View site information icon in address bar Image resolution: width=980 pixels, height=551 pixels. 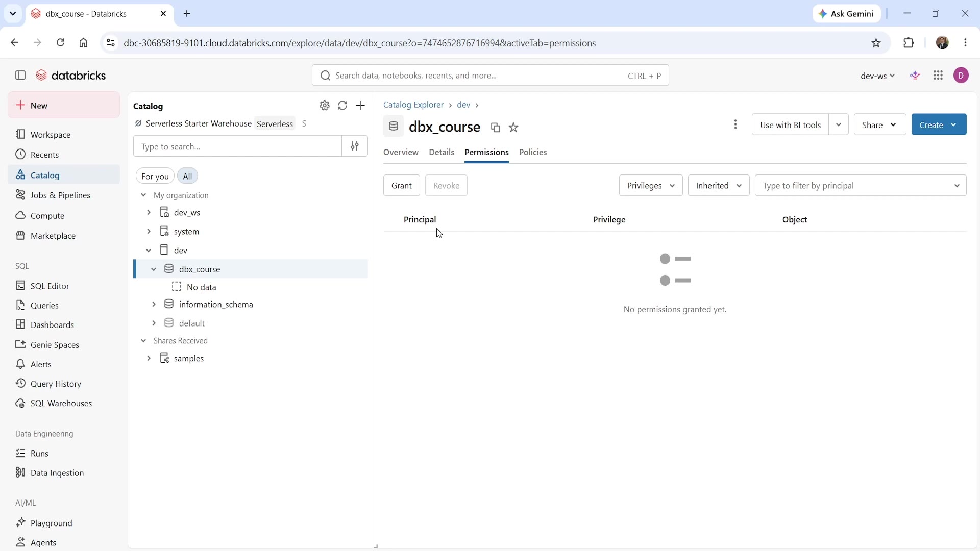click(111, 43)
